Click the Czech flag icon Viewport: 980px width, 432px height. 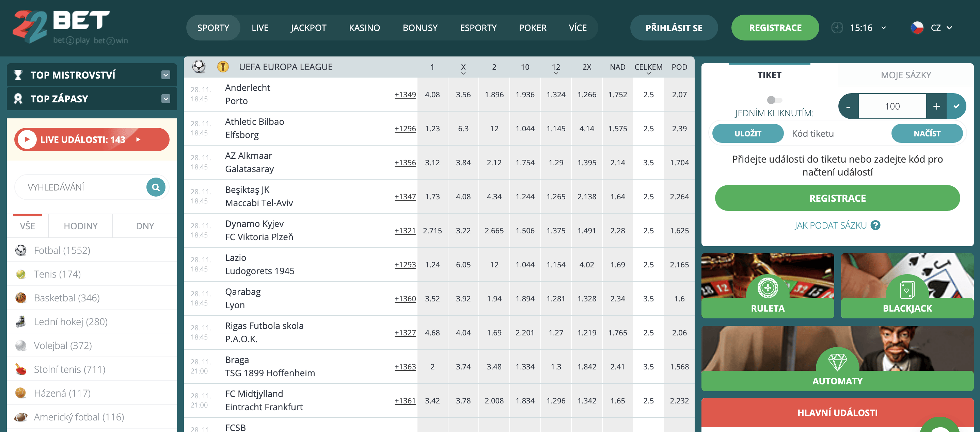click(x=917, y=28)
